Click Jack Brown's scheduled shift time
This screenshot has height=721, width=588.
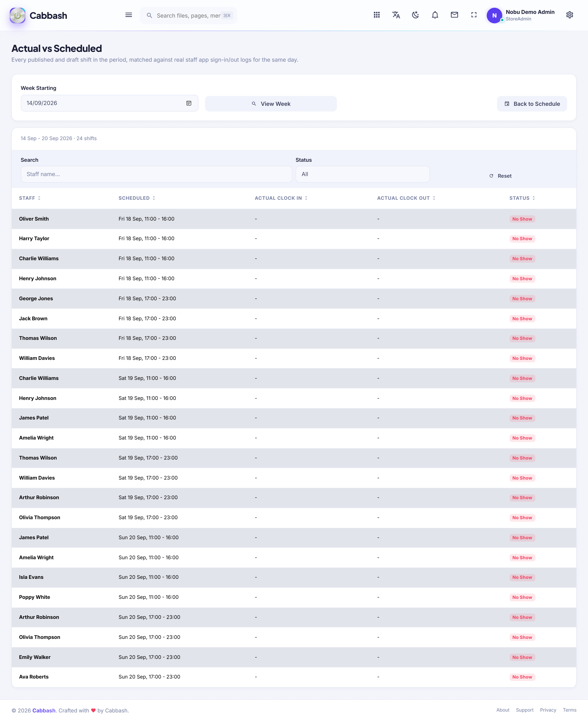(147, 318)
